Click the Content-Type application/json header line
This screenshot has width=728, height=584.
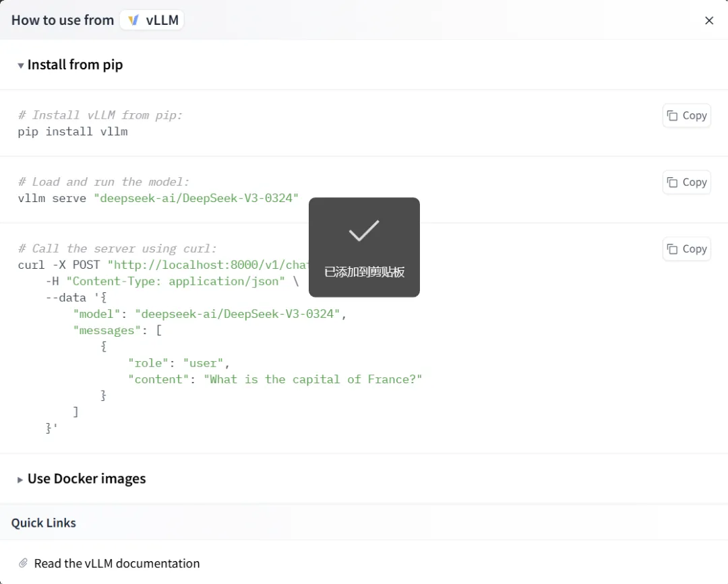click(172, 282)
